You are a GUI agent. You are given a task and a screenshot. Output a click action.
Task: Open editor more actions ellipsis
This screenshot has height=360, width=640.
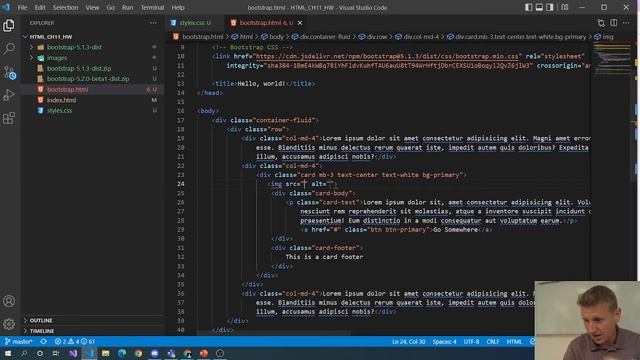[x=626, y=23]
